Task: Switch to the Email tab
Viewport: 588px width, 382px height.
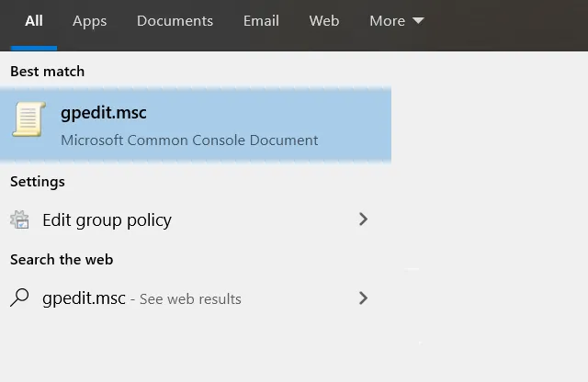Action: click(x=261, y=21)
